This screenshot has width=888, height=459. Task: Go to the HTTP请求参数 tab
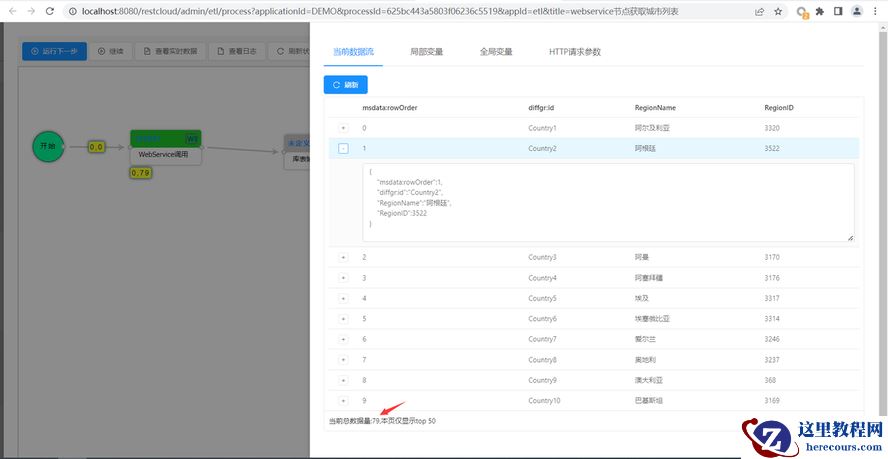pos(574,51)
